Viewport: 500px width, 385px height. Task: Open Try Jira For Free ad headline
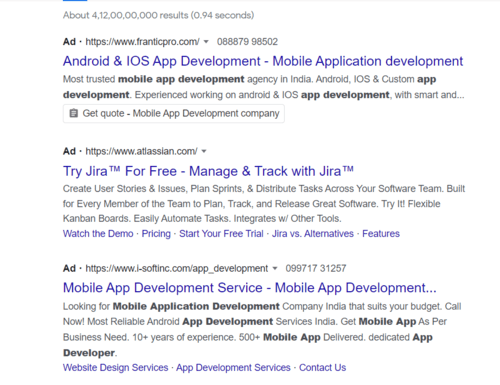[x=208, y=171]
